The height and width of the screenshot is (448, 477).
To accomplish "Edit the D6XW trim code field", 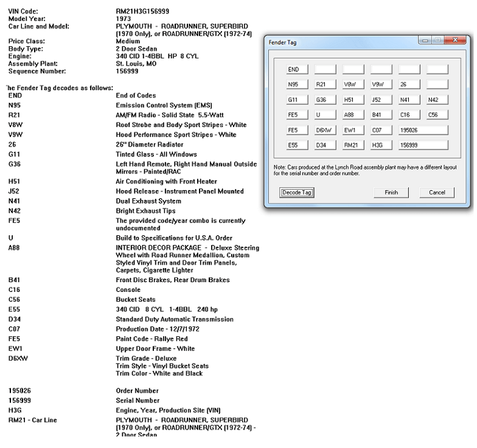I will [x=326, y=130].
